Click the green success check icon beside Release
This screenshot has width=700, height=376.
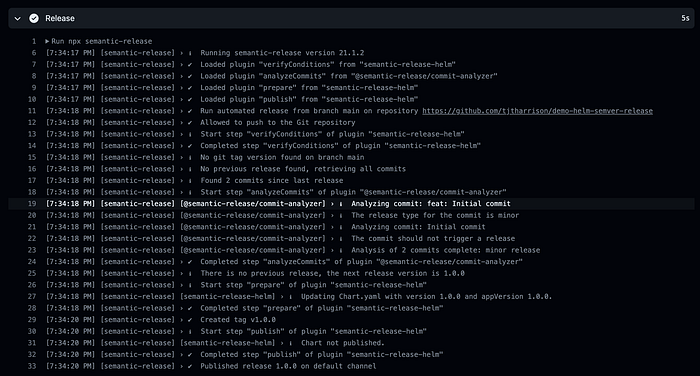[34, 18]
